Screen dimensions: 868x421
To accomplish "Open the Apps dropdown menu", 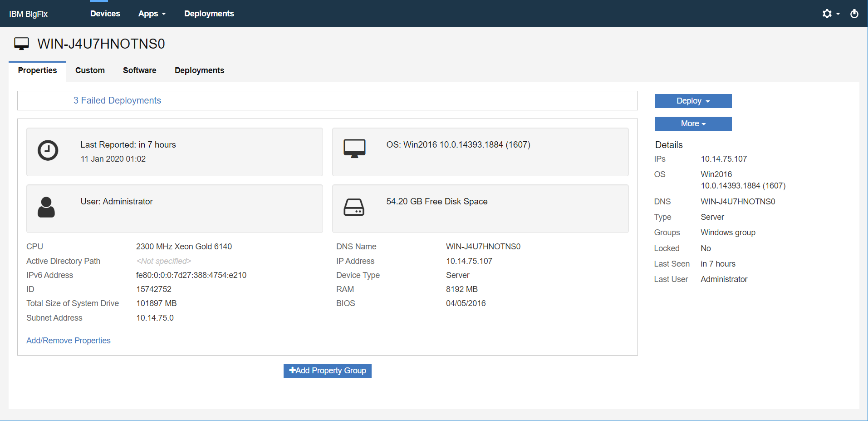I will [x=152, y=14].
